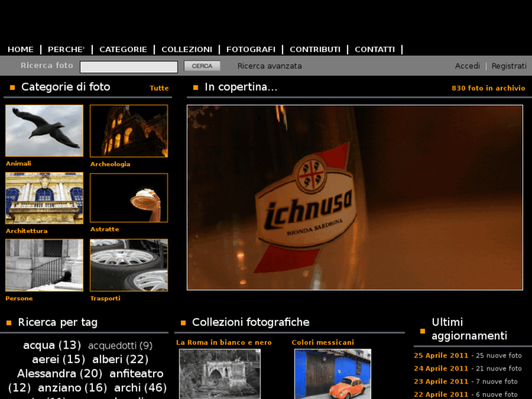The height and width of the screenshot is (399, 532).
Task: Show all categories via Tutte link
Action: (x=159, y=88)
